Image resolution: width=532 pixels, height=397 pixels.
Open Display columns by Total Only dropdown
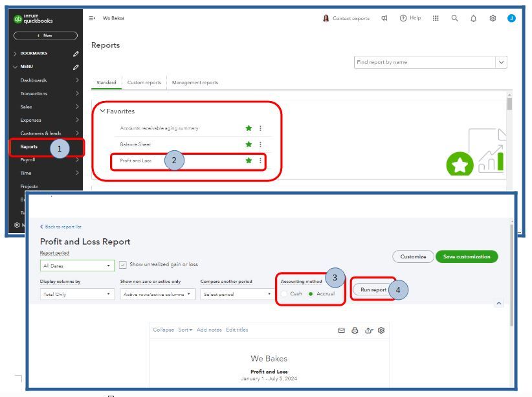click(x=78, y=294)
